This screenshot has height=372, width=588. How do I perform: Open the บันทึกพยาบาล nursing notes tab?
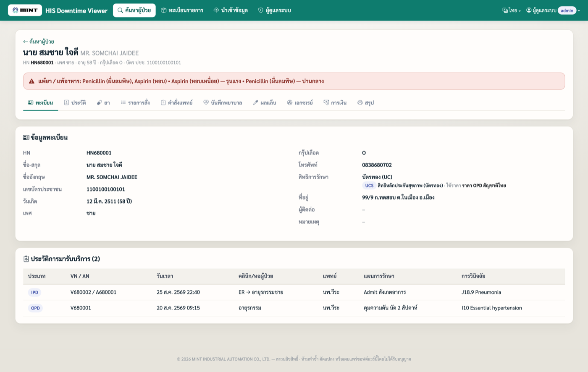tap(223, 103)
